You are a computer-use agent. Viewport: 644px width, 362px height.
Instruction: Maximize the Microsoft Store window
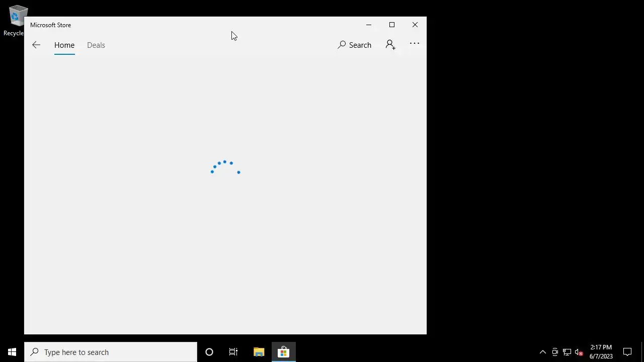(x=392, y=25)
